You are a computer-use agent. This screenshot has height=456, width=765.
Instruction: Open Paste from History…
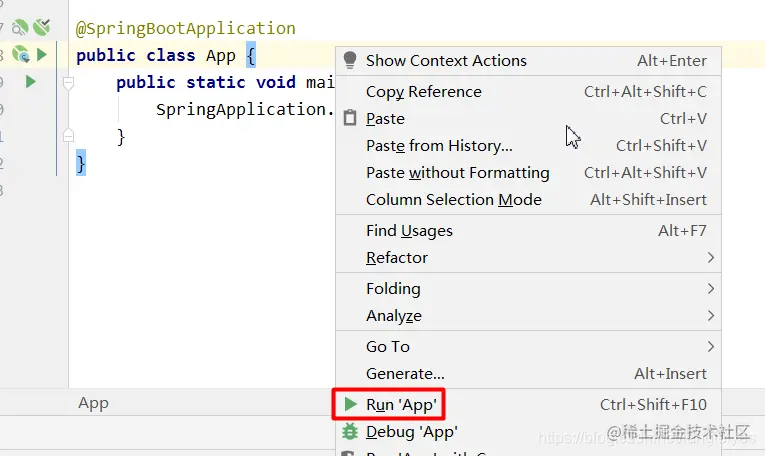tap(528, 145)
